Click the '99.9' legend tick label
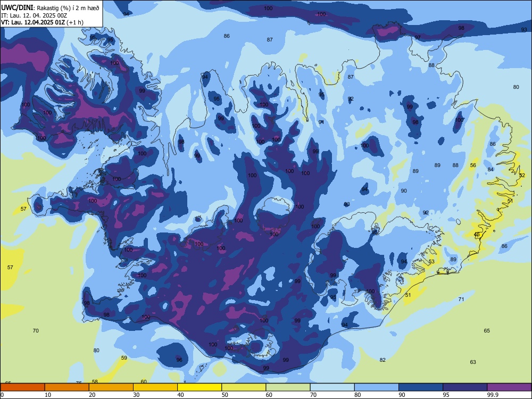Viewport: 532px width, 399px height. pyautogui.click(x=493, y=395)
